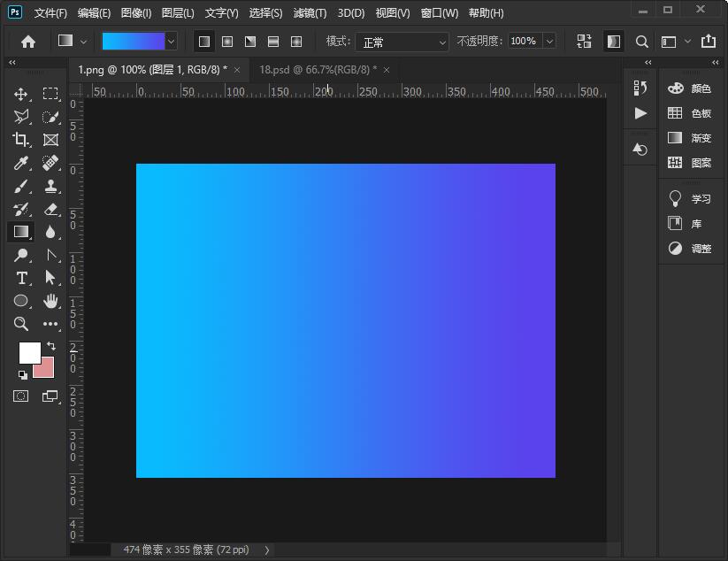Screen dimensions: 728x561
Task: Switch to the 18.psd document tab
Action: pos(317,69)
